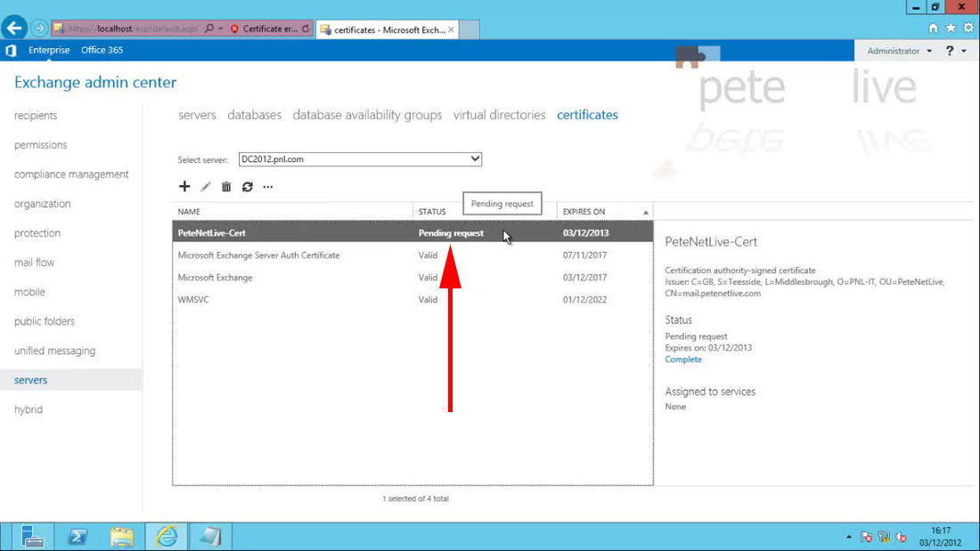Image resolution: width=980 pixels, height=551 pixels.
Task: Select the WMSVC certificate row
Action: tap(412, 299)
